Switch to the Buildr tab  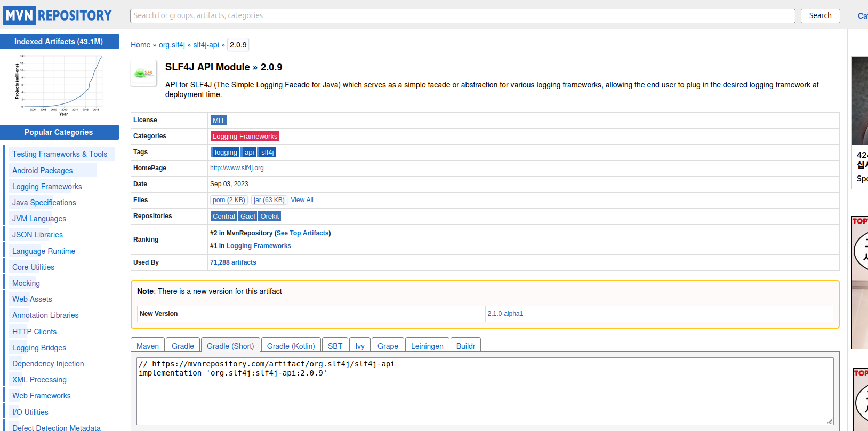click(x=466, y=346)
